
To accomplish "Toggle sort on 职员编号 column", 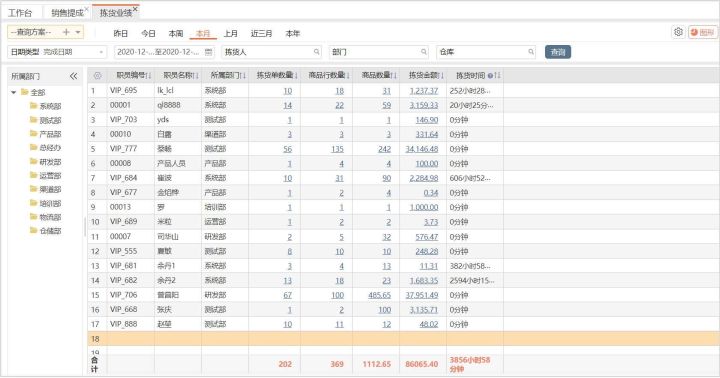I will (149, 76).
